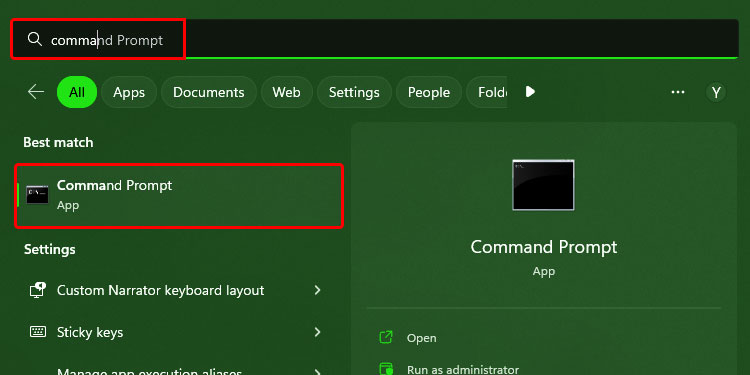The width and height of the screenshot is (750, 375).
Task: Click the Run as administrator shield icon
Action: [x=386, y=369]
